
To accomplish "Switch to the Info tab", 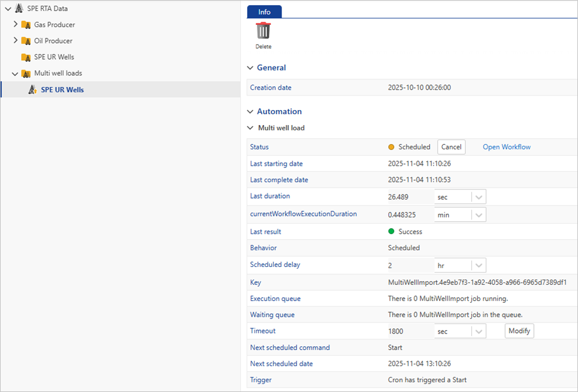I will coord(264,12).
